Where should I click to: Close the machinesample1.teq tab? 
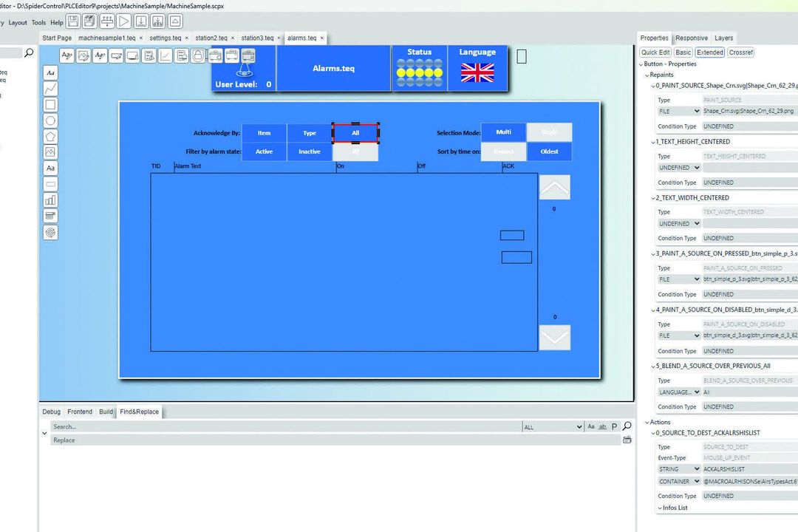click(141, 38)
